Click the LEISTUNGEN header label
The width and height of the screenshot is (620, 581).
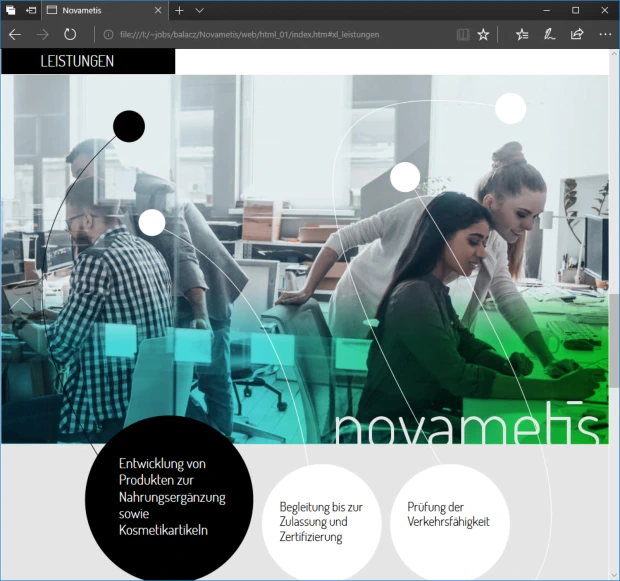pos(77,61)
